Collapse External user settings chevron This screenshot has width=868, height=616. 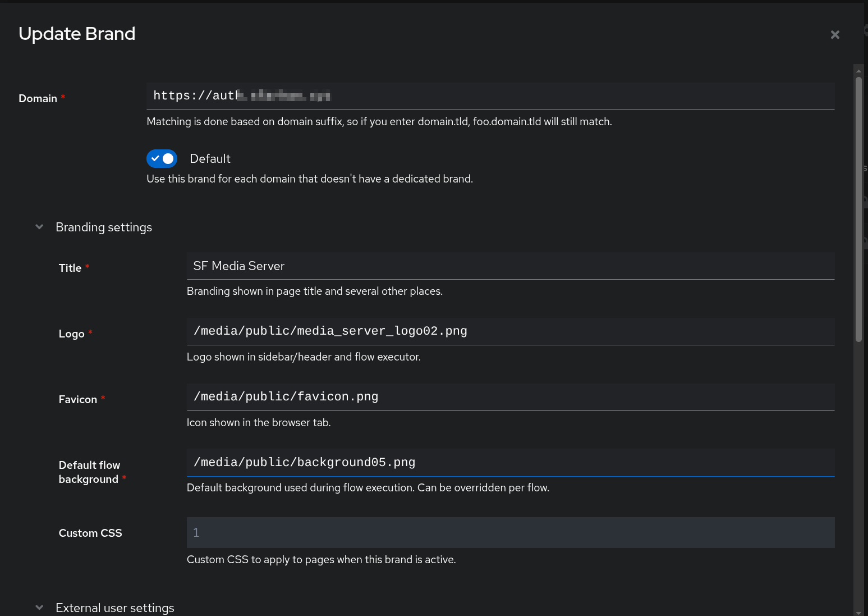click(x=39, y=608)
